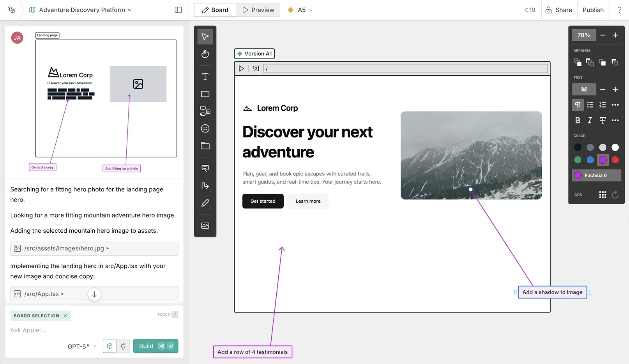
Task: Switch to the Board tab
Action: (215, 10)
